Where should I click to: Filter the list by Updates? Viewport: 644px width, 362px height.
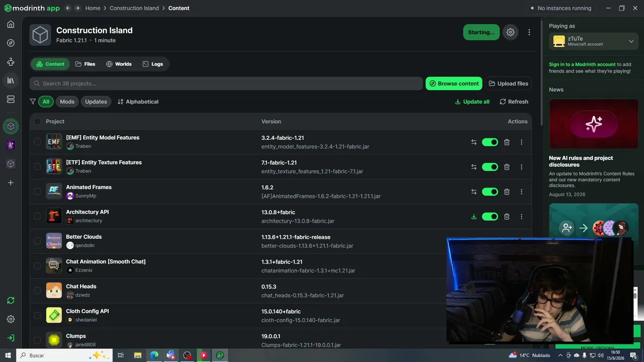point(96,102)
